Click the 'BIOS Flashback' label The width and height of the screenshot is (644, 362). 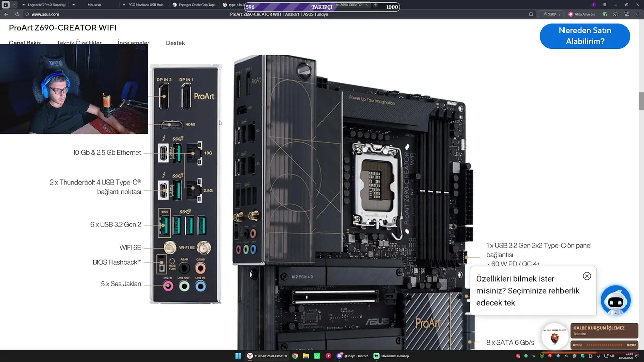tap(117, 262)
